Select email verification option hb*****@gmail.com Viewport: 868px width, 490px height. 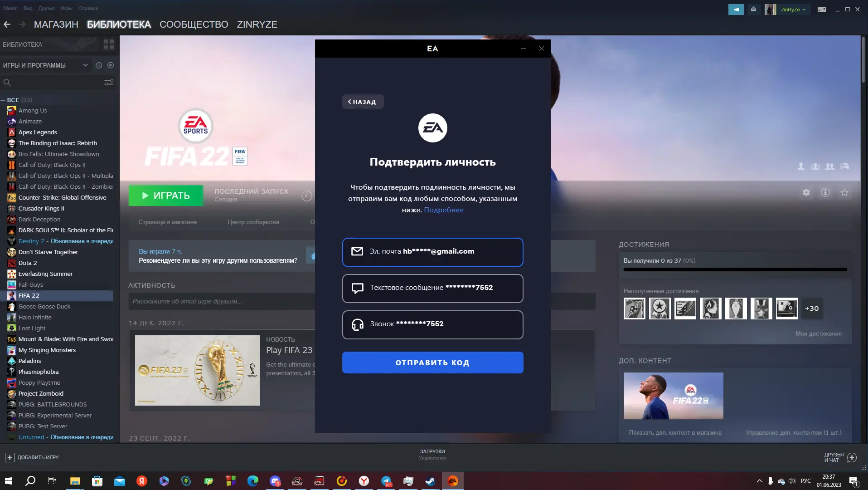coord(432,252)
